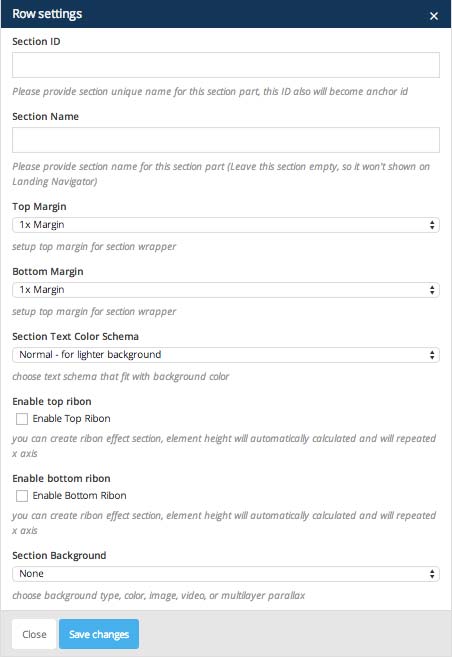This screenshot has width=452, height=657.
Task: Click the 'Enable top ribon' heading
Action: click(x=52, y=401)
